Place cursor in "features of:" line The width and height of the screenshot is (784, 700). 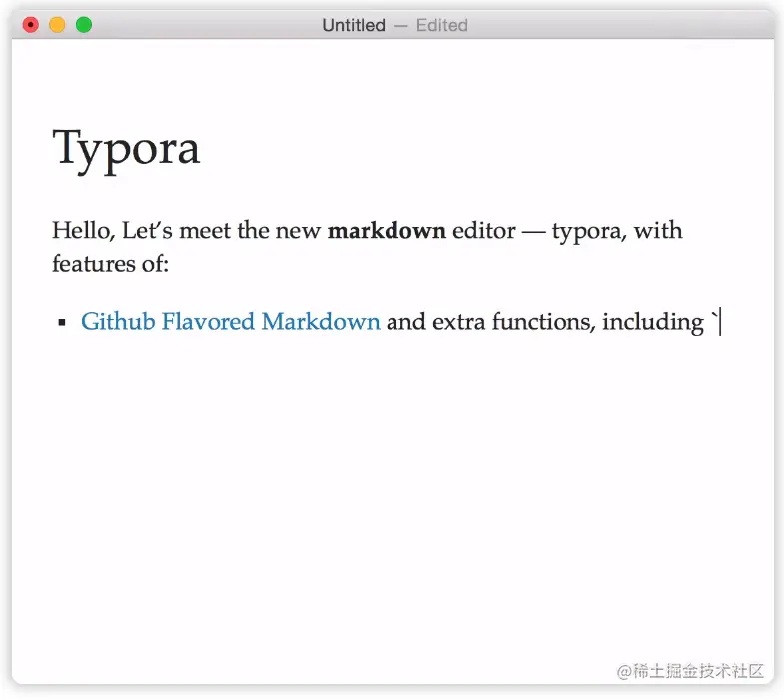tap(111, 264)
